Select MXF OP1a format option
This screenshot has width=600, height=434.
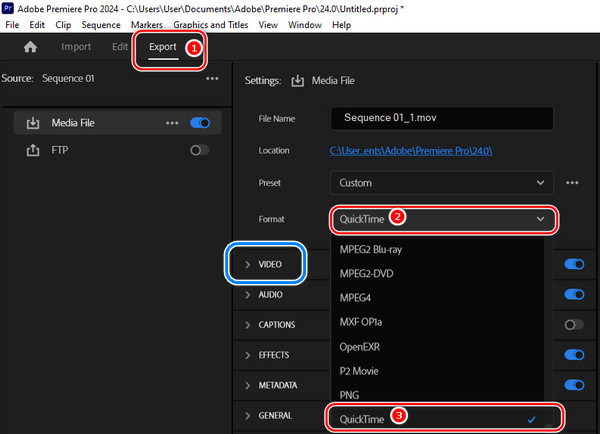point(437,322)
